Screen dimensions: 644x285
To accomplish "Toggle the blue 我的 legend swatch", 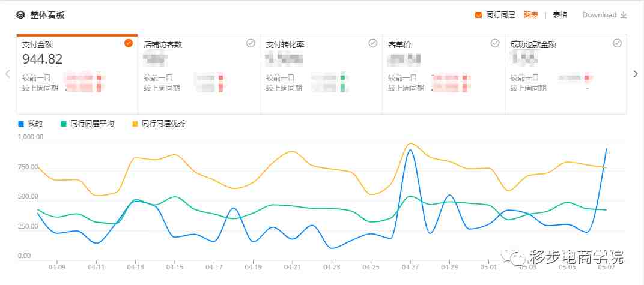I will click(22, 124).
